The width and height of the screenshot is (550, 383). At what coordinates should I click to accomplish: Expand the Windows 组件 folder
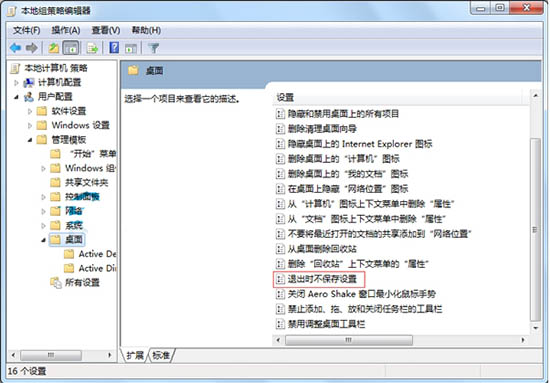(x=43, y=169)
